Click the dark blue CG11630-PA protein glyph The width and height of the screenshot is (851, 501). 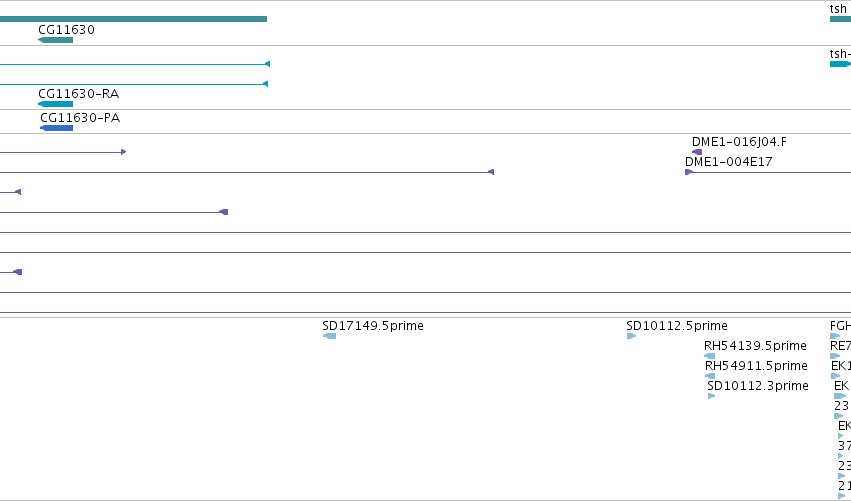click(56, 128)
